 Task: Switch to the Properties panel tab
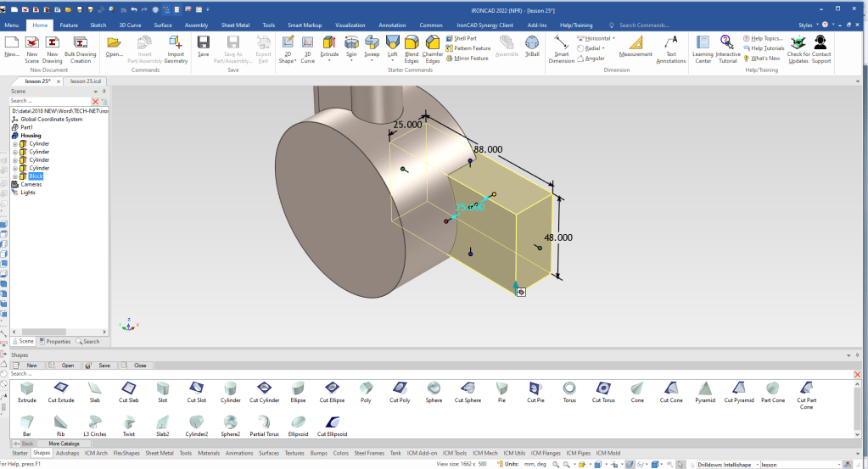point(55,341)
